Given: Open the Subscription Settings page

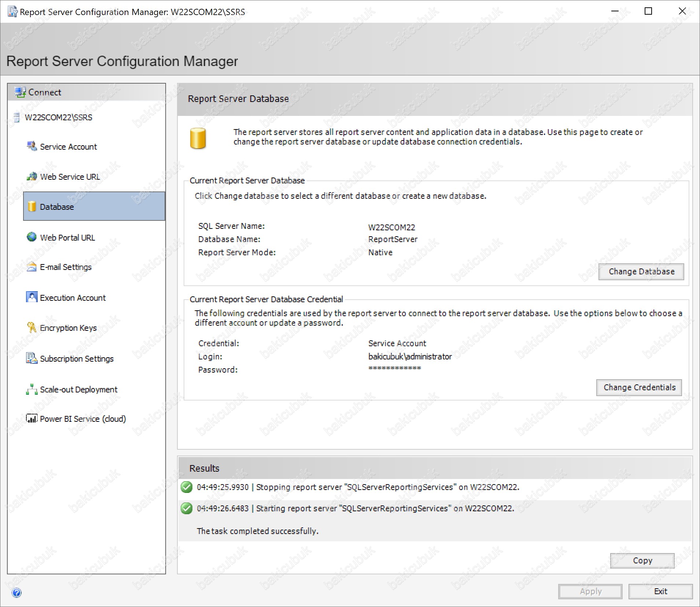Looking at the screenshot, I should click(x=77, y=359).
